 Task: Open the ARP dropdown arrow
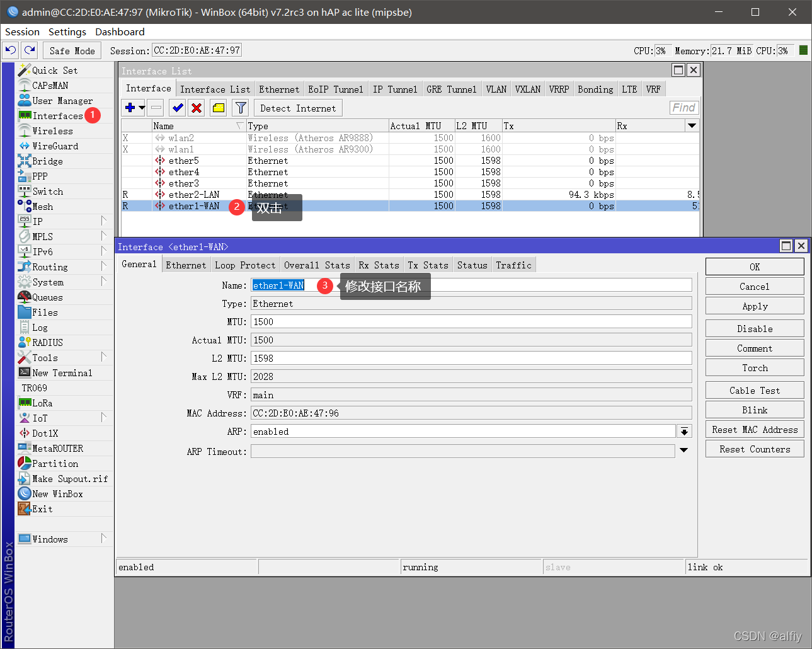tap(684, 431)
